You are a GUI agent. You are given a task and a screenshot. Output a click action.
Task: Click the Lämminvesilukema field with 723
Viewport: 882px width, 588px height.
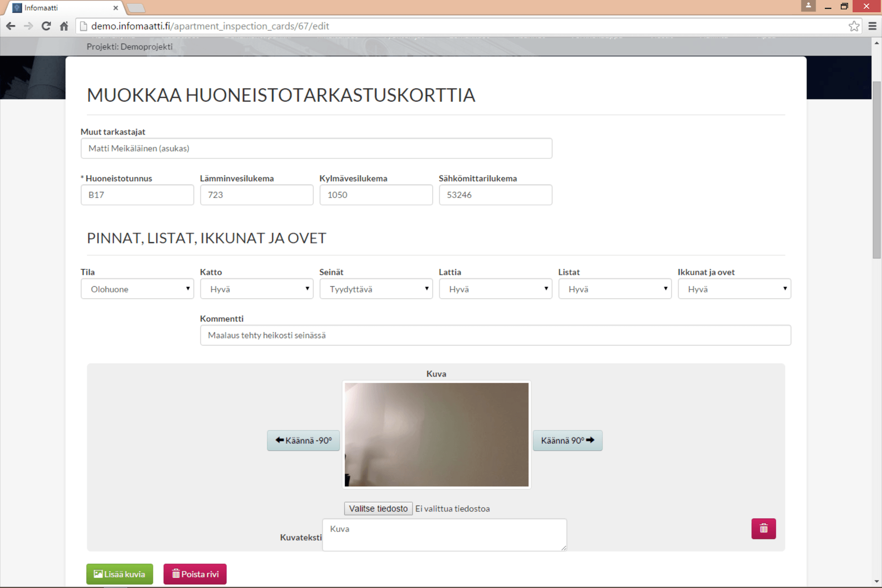click(257, 195)
